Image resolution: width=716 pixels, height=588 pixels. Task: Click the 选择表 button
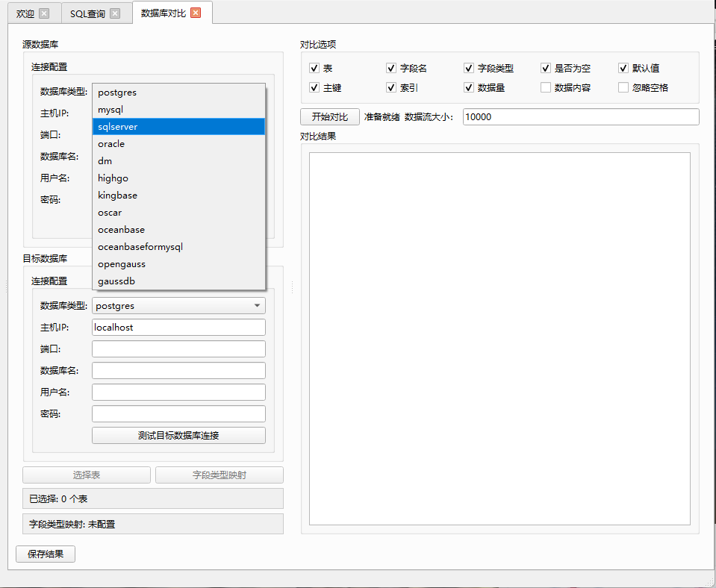tap(87, 475)
